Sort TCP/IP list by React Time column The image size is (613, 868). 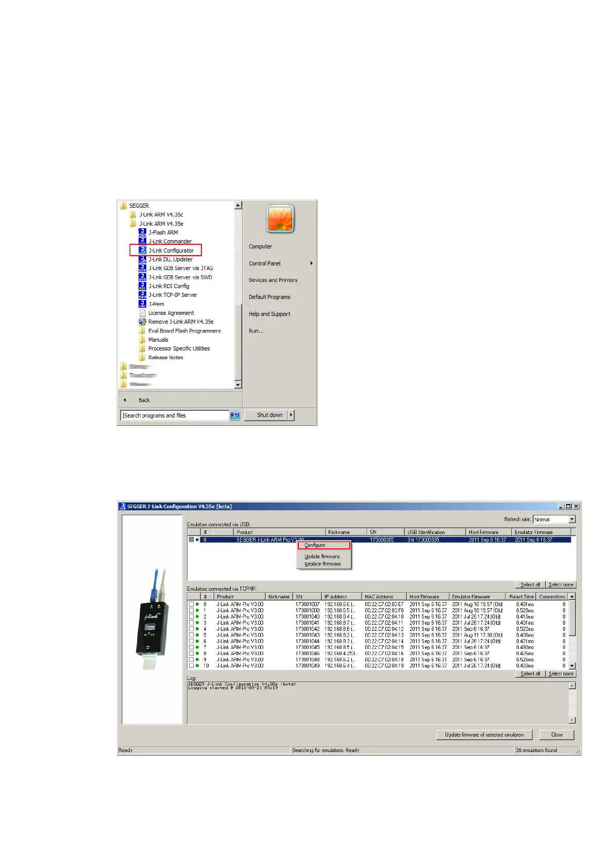[521, 596]
